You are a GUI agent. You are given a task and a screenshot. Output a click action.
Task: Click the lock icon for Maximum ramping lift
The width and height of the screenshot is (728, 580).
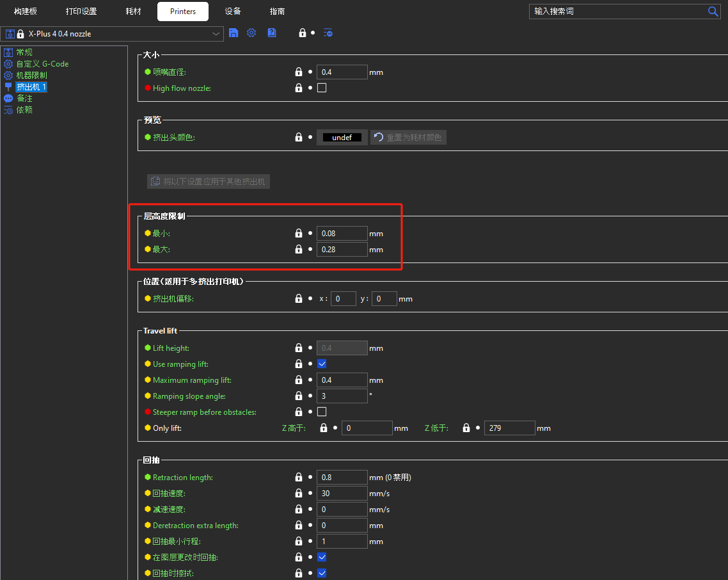(299, 380)
